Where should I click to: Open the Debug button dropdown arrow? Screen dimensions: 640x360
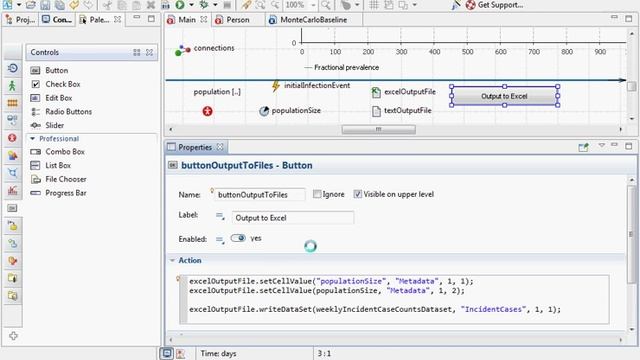click(215, 5)
